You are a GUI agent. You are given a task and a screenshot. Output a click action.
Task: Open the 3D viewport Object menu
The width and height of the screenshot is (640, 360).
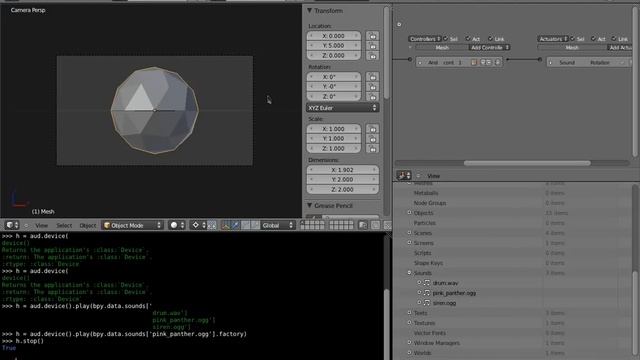pos(88,225)
